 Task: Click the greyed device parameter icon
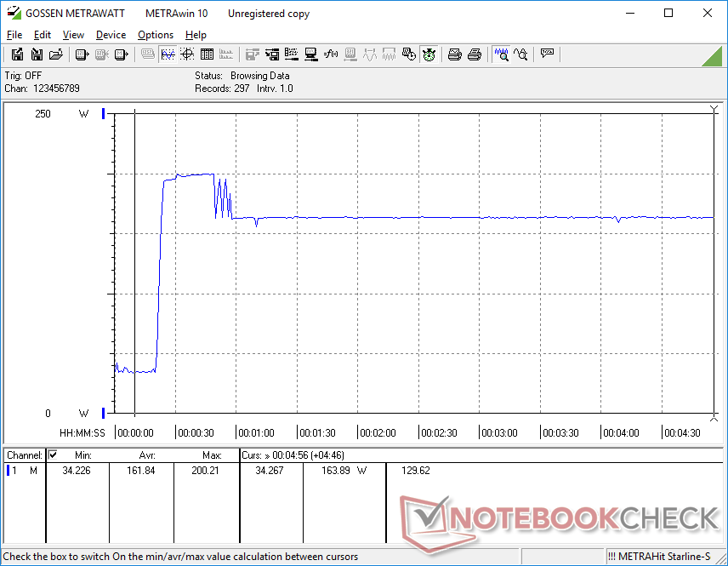pyautogui.click(x=350, y=54)
